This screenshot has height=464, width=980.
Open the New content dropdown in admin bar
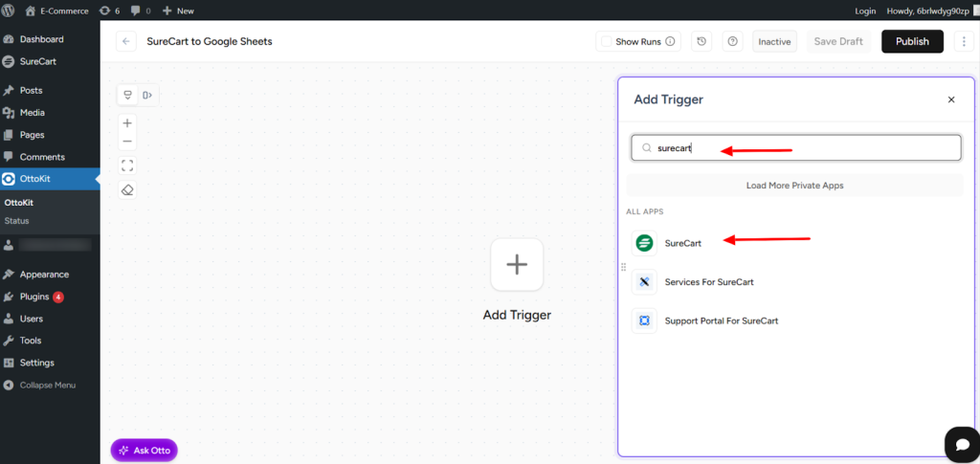(178, 11)
